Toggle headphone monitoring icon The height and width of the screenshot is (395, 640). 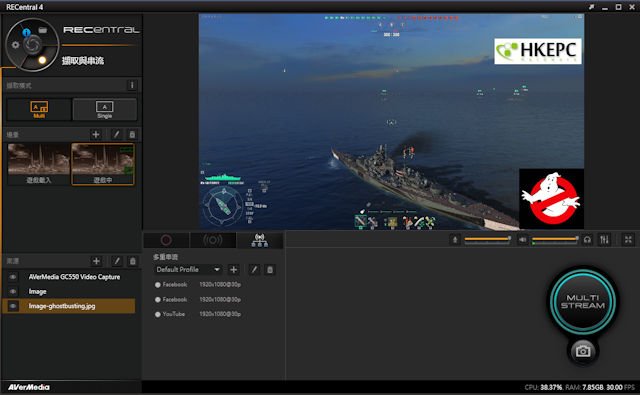[587, 240]
